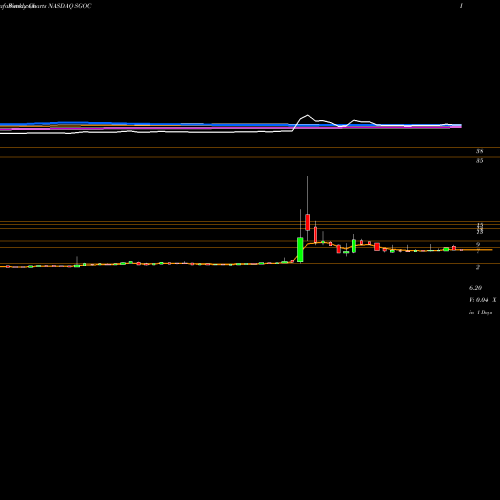
Task: Click the large green breakout candle
Action: [300, 249]
